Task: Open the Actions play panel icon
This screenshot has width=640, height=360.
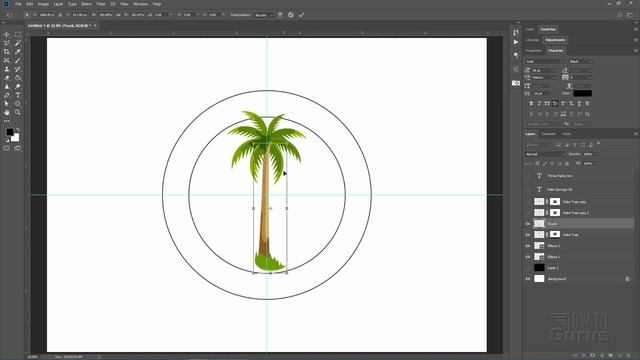Action: (516, 42)
